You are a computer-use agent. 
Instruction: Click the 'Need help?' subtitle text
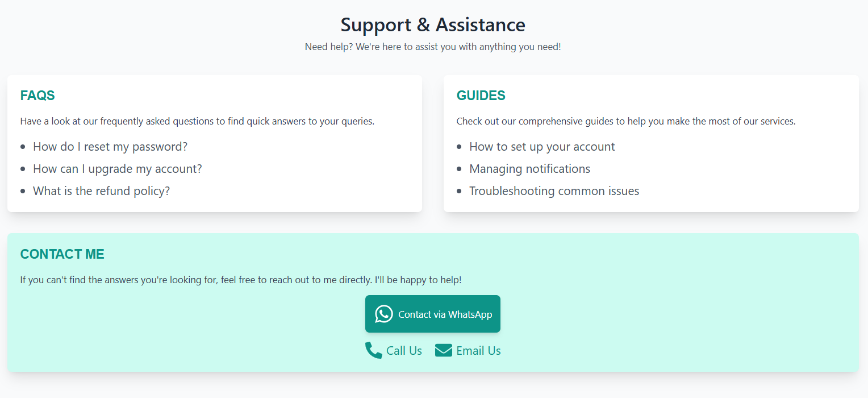pos(433,47)
